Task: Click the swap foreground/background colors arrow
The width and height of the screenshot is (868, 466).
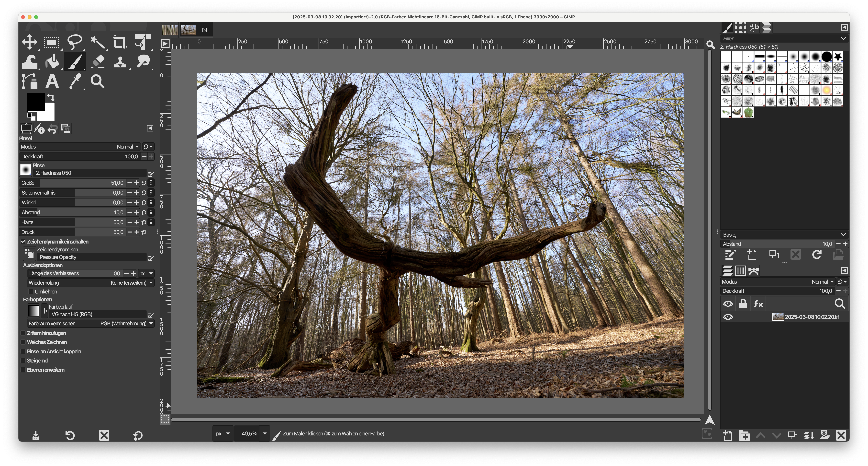Action: click(51, 97)
